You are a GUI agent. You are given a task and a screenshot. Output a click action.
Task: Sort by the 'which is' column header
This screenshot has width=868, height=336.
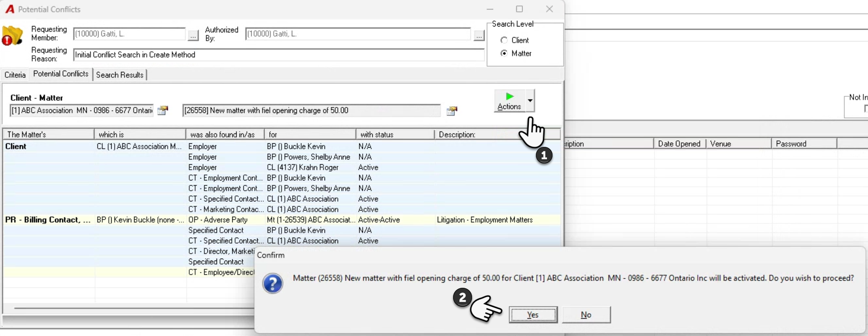140,135
